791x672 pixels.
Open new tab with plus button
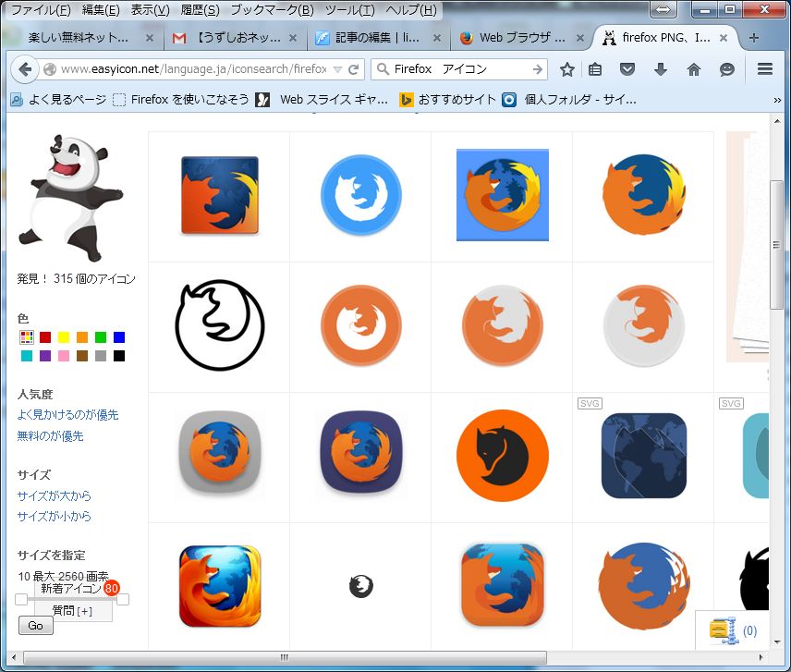point(754,38)
